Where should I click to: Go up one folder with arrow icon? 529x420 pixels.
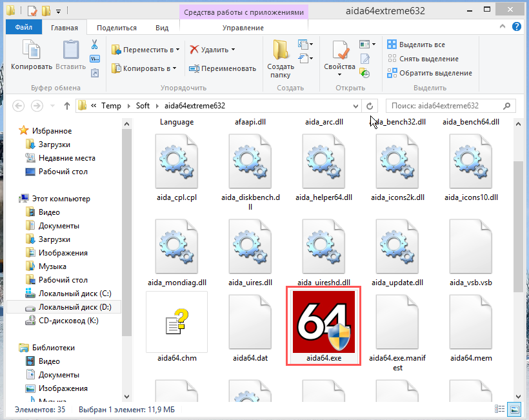(x=66, y=106)
